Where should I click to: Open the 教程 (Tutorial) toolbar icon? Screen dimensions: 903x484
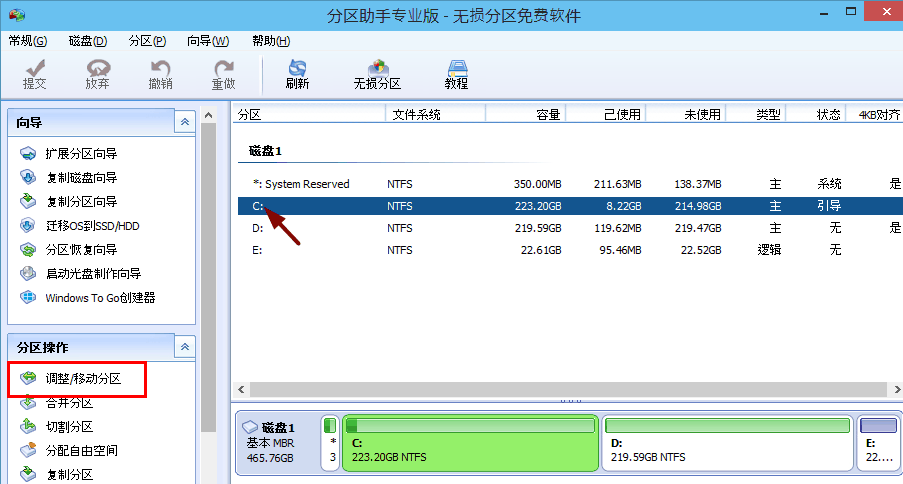(457, 68)
